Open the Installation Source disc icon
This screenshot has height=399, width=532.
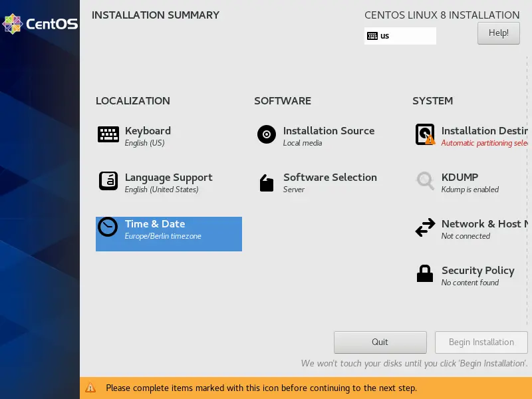(x=267, y=134)
